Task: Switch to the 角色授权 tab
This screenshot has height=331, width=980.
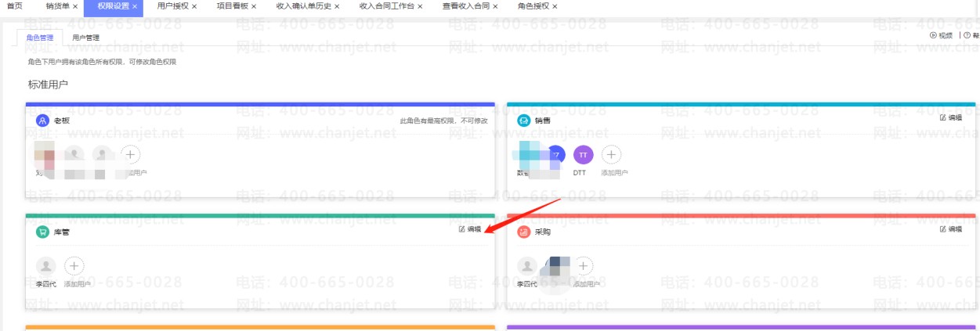Action: click(x=533, y=6)
